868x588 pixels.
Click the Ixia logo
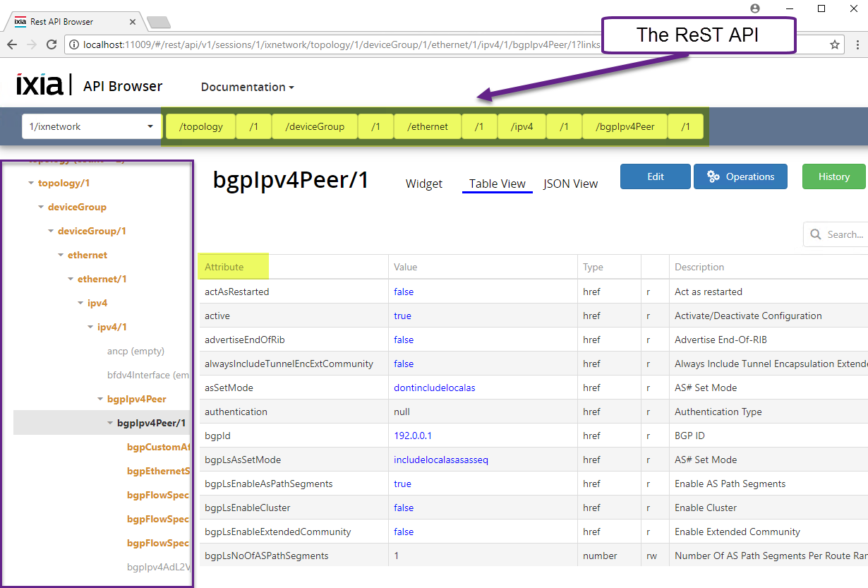(40, 85)
